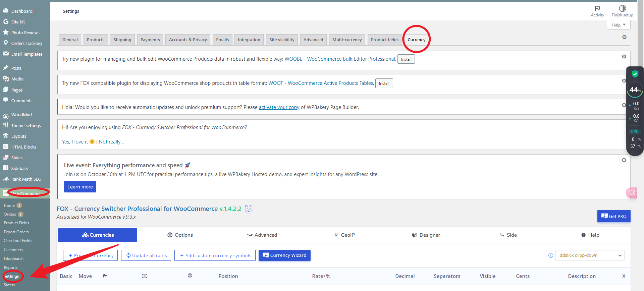644x291 pixels.
Task: Open the WOOBE Bulk Editor Professional link
Action: tap(340, 59)
